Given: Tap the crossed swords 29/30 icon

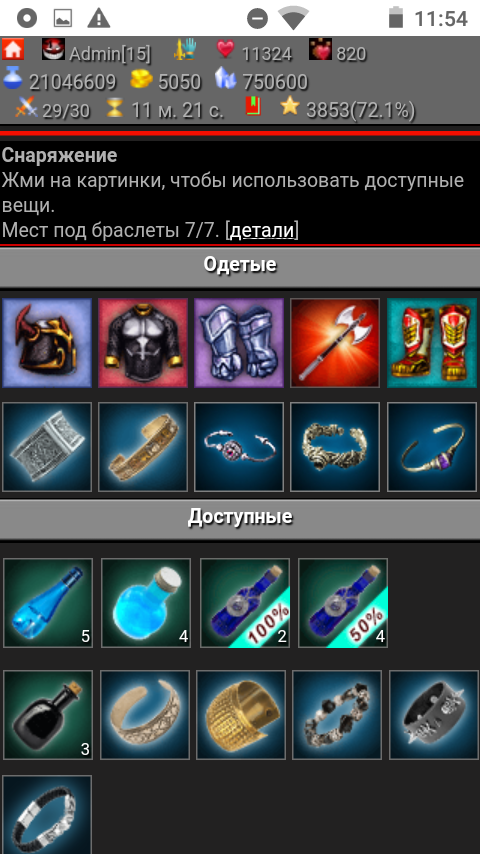Looking at the screenshot, I should 26,107.
